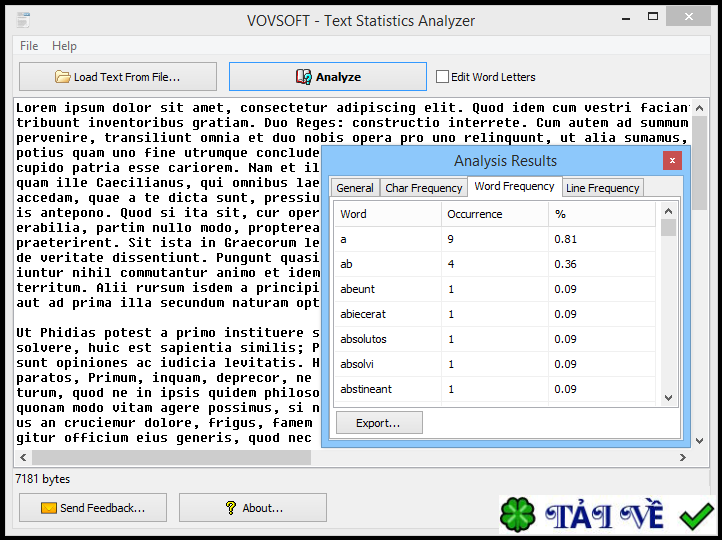Click text area horizontal scroll left arrow

point(23,457)
